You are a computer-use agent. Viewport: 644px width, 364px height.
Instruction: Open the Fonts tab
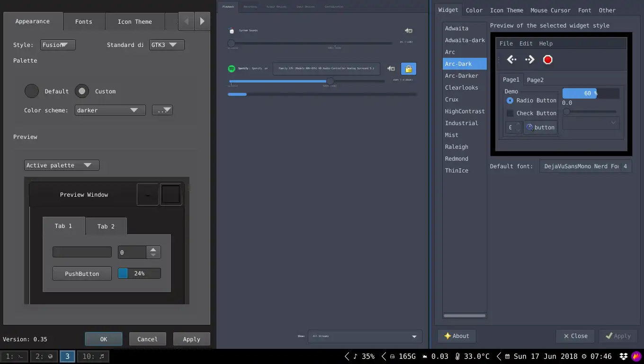click(83, 22)
